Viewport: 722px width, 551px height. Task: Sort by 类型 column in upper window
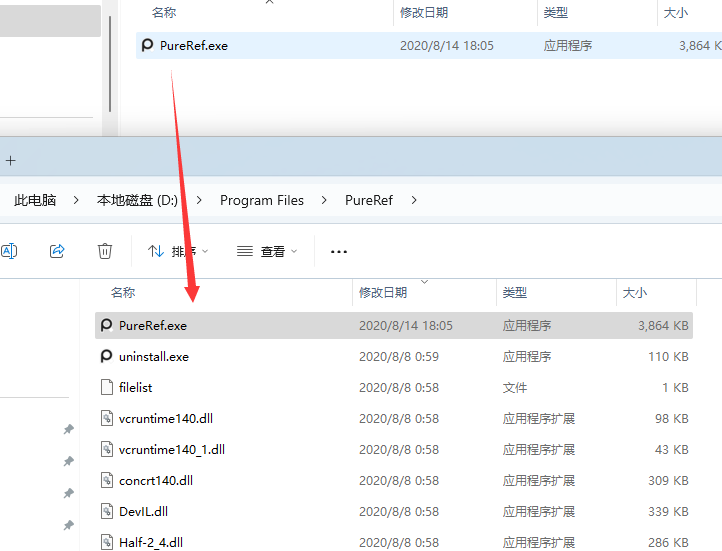(556, 13)
